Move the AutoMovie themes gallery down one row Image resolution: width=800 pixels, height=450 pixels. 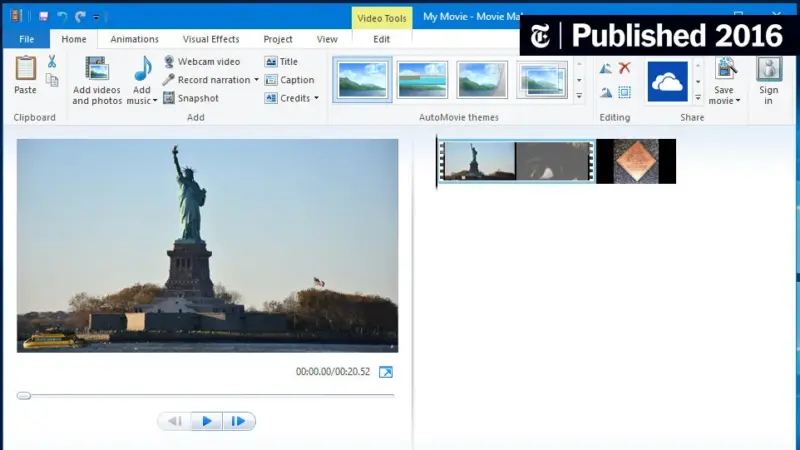(x=579, y=80)
